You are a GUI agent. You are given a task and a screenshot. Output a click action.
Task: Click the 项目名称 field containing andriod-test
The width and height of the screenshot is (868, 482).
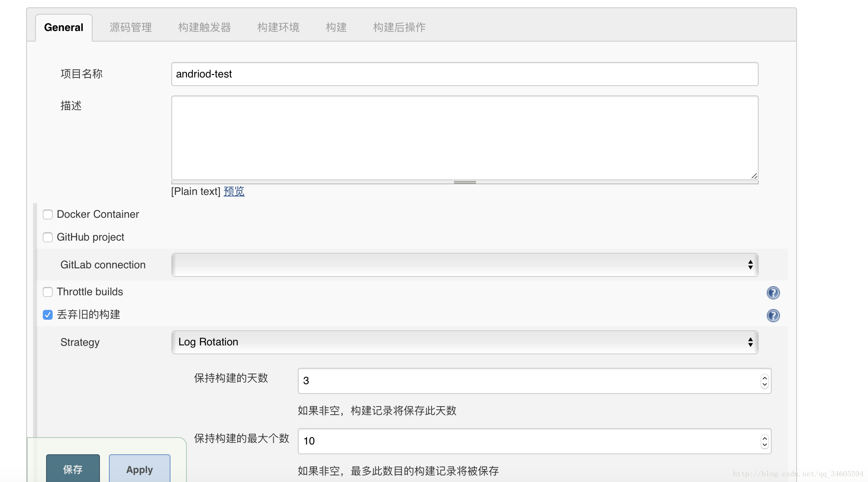tap(465, 74)
